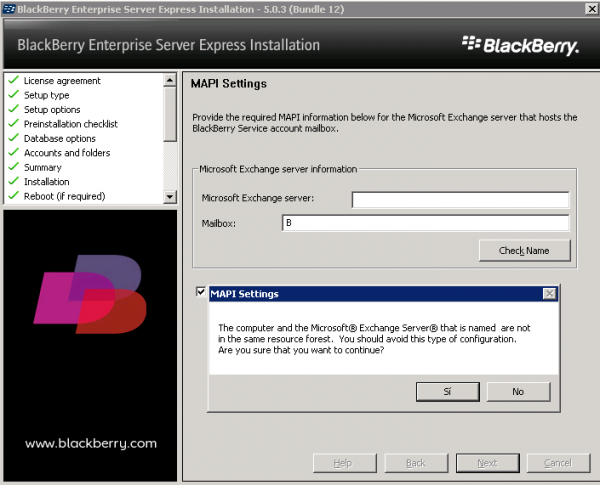The image size is (600, 485).
Task: Click the green checkmark beside License agreement
Action: [13, 80]
